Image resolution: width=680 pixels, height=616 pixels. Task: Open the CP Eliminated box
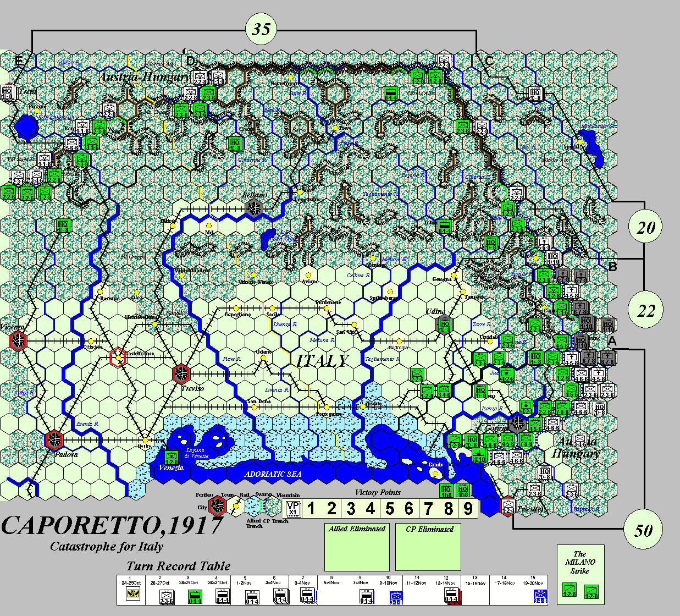point(428,547)
